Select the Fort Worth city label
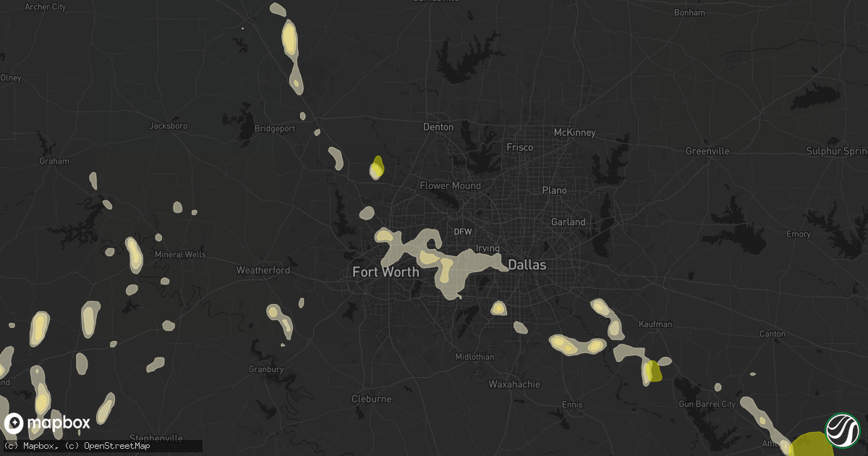The width and height of the screenshot is (868, 456). [386, 272]
